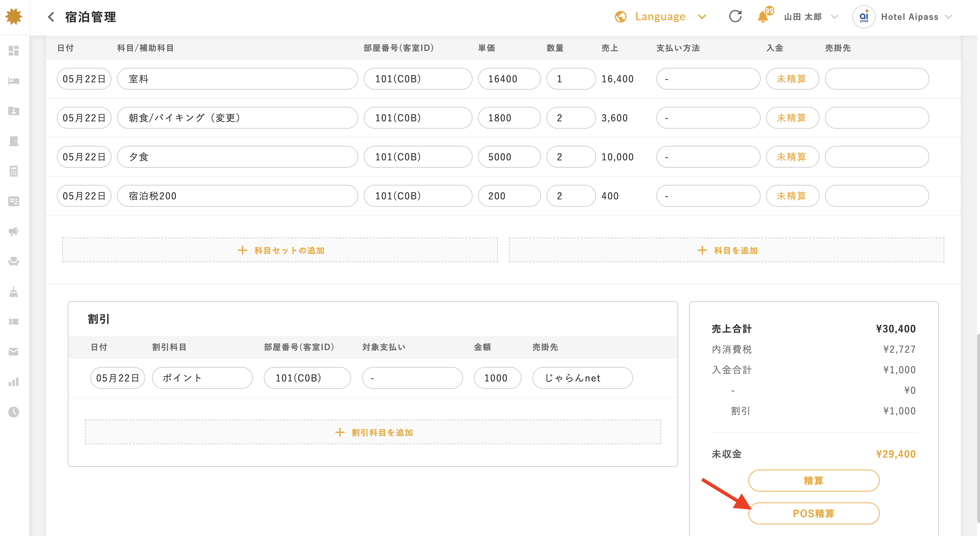Open the bar chart icon in sidebar
Screen dimensions: 980x536
14,382
